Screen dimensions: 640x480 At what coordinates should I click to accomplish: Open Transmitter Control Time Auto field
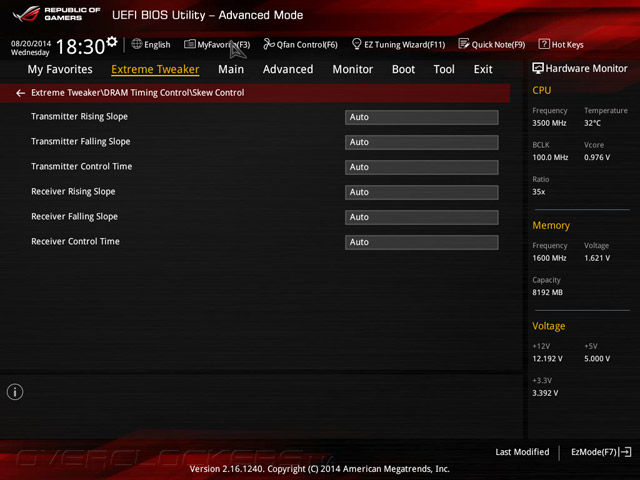point(422,167)
